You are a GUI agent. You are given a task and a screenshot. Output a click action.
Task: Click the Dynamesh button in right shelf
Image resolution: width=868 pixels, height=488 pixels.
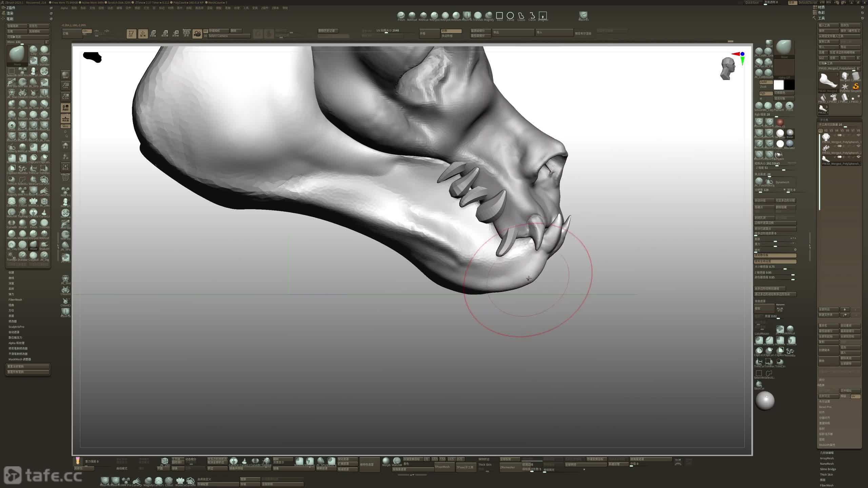(x=783, y=182)
